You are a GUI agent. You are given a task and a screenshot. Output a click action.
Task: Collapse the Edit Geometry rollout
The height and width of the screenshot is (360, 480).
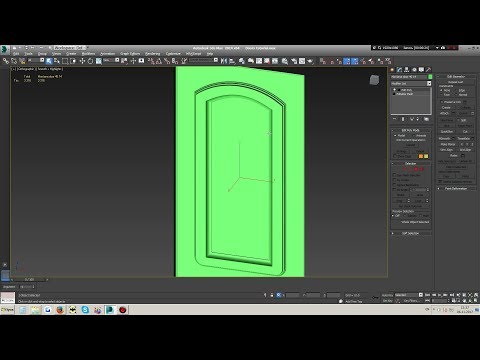456,76
